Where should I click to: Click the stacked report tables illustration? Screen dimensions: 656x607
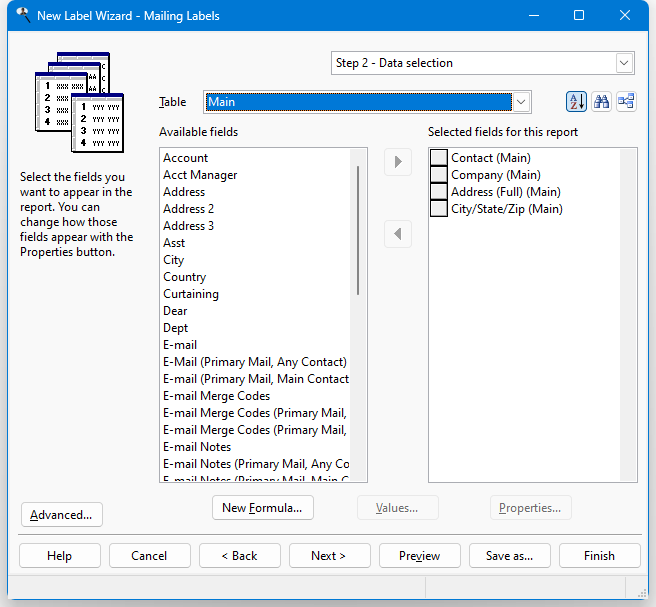click(79, 102)
